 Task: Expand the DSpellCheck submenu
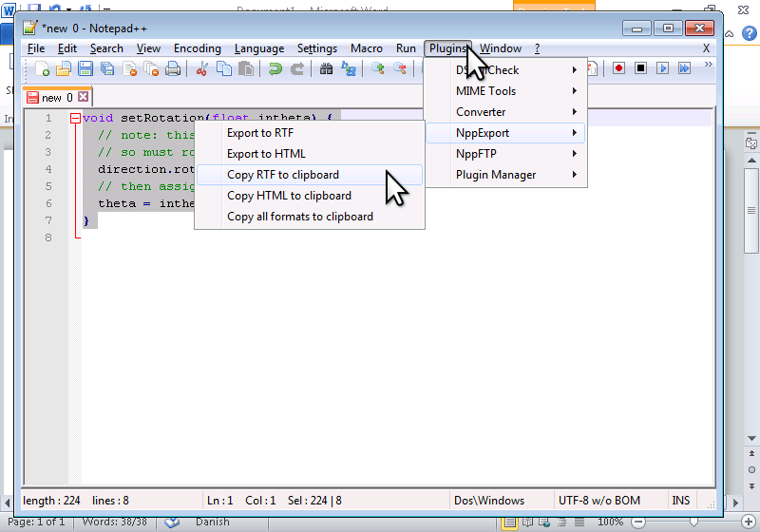(505, 70)
